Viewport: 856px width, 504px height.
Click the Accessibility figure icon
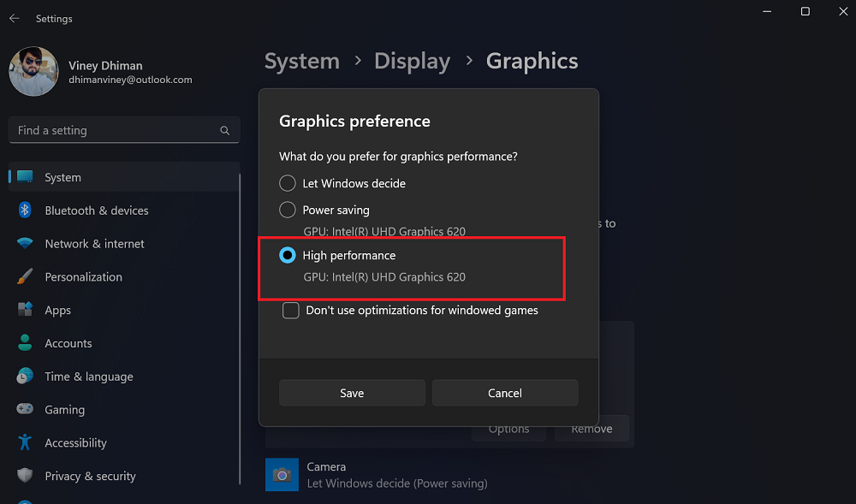point(25,442)
